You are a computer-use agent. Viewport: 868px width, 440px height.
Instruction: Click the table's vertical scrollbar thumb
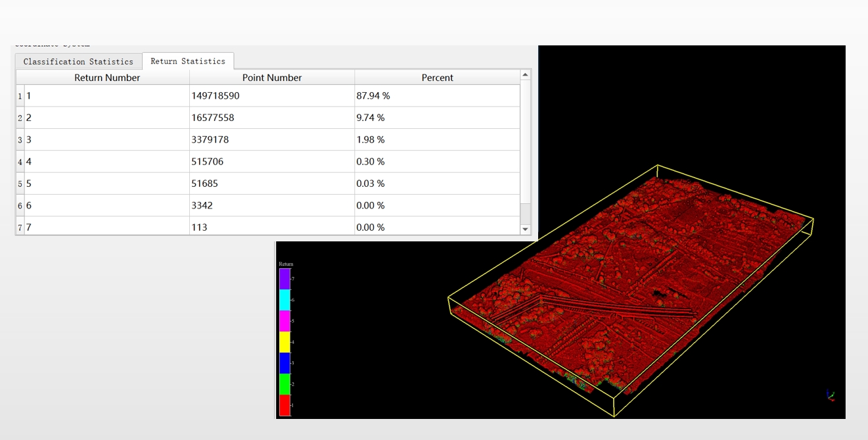525,214
